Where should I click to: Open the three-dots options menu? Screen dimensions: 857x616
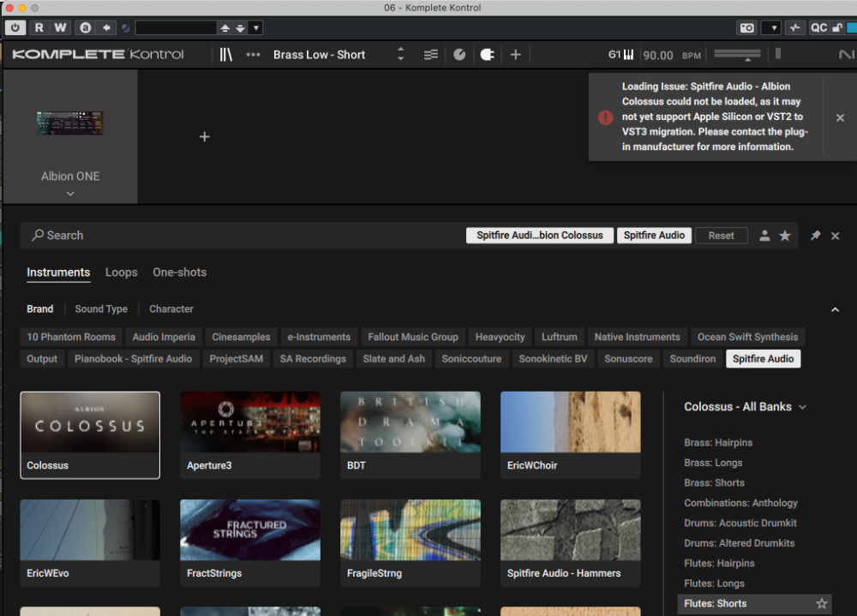coord(253,55)
